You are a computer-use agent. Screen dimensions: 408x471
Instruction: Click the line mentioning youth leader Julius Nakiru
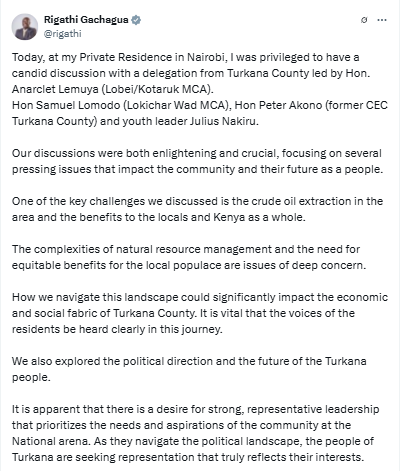coord(135,121)
